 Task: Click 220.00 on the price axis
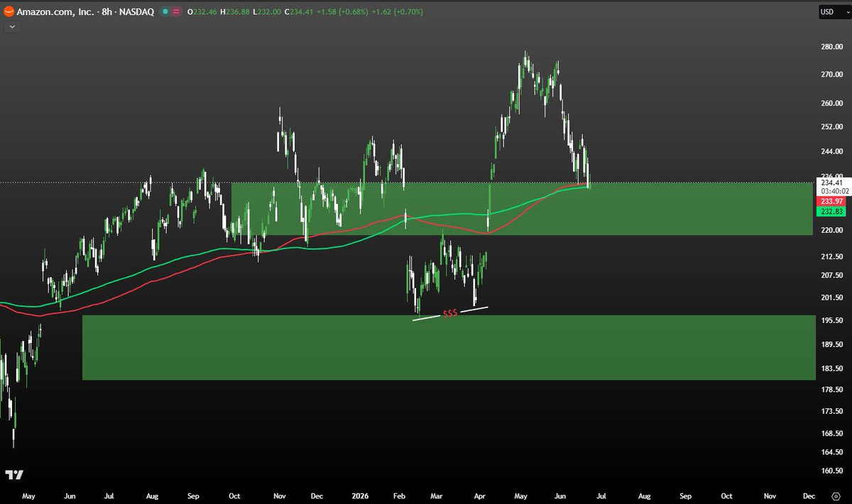(x=831, y=231)
